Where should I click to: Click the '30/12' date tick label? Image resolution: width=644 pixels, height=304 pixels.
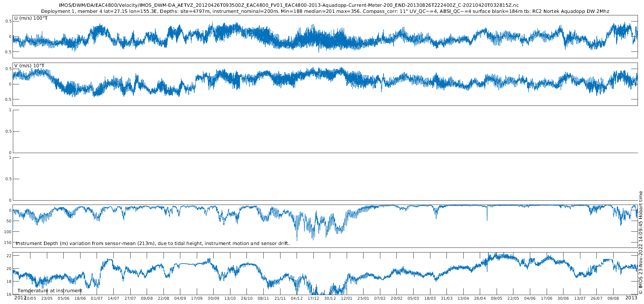[x=330, y=298]
